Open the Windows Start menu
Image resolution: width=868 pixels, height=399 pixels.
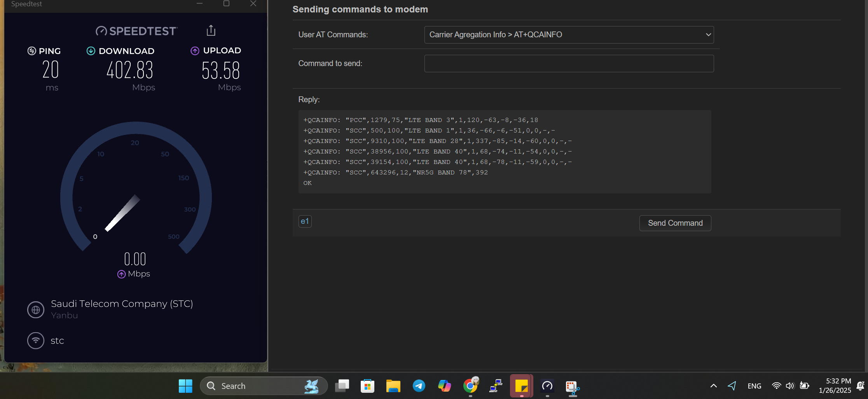[185, 386]
